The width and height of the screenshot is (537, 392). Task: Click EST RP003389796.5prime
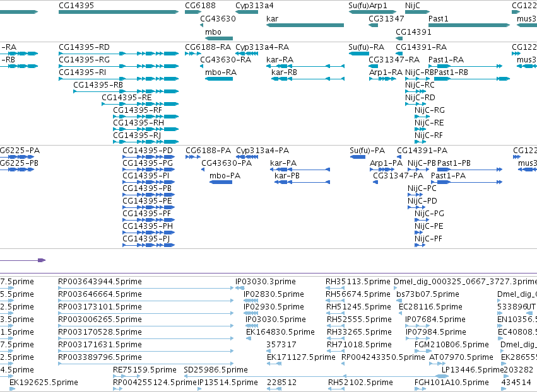tap(100, 357)
